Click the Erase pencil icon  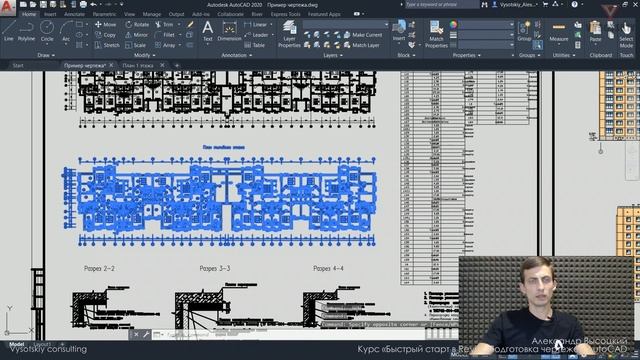[x=190, y=24]
